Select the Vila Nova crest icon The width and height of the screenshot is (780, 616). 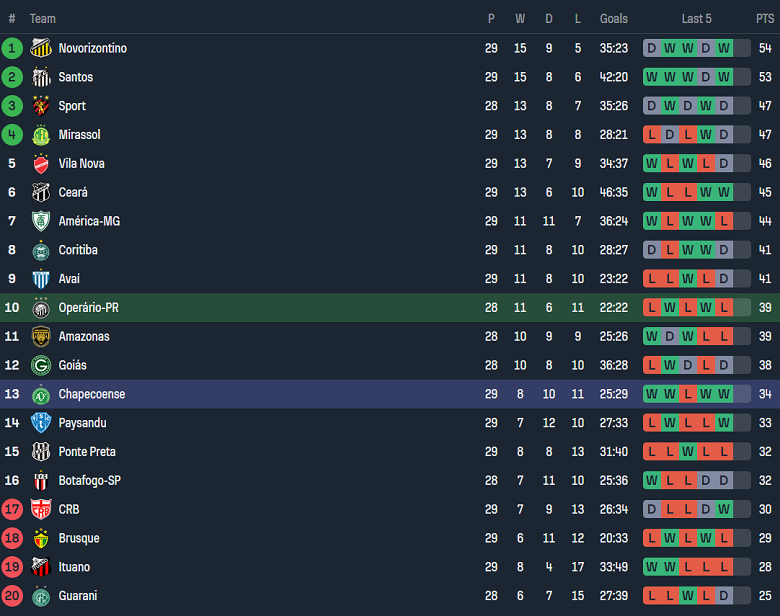41,164
